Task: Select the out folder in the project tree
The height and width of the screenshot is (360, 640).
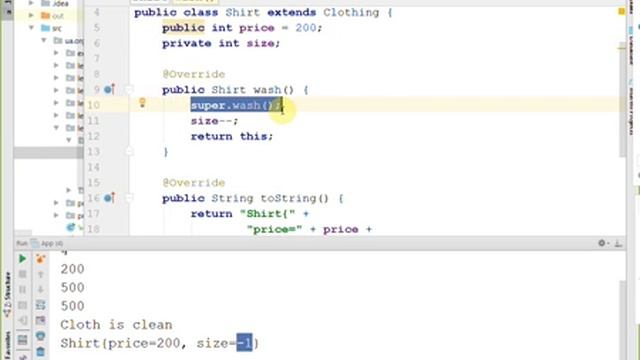Action: (53, 16)
